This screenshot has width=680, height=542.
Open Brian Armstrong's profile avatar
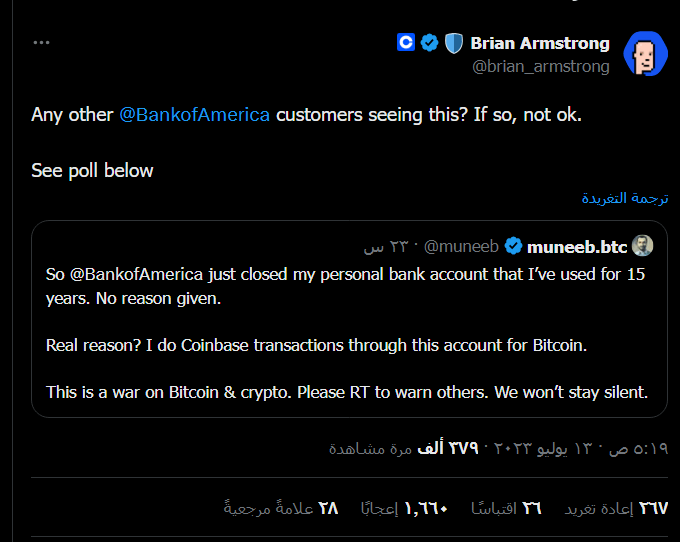pyautogui.click(x=645, y=54)
